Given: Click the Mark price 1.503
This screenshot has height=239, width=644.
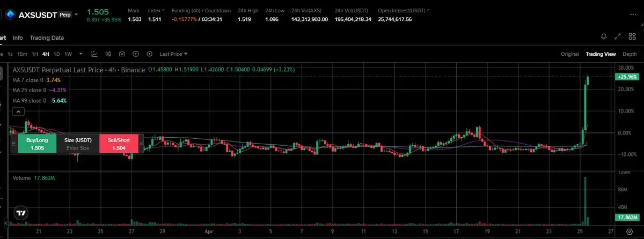Looking at the screenshot, I should click(x=134, y=19).
